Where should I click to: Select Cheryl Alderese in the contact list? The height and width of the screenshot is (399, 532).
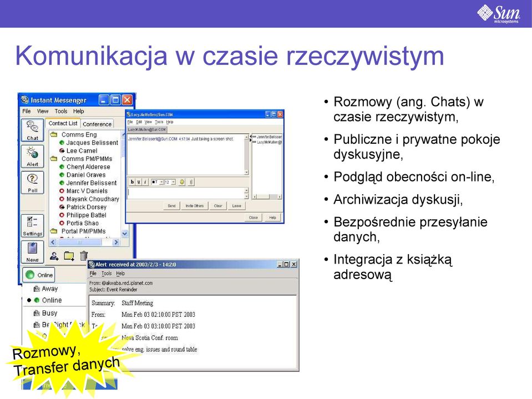click(88, 167)
